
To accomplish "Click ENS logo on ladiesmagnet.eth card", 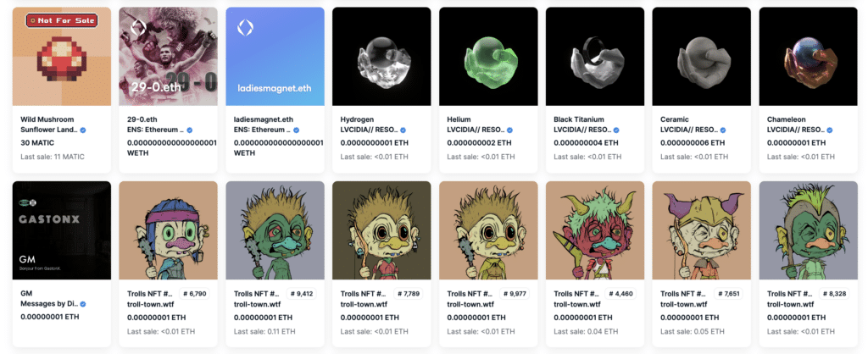I will 245,28.
